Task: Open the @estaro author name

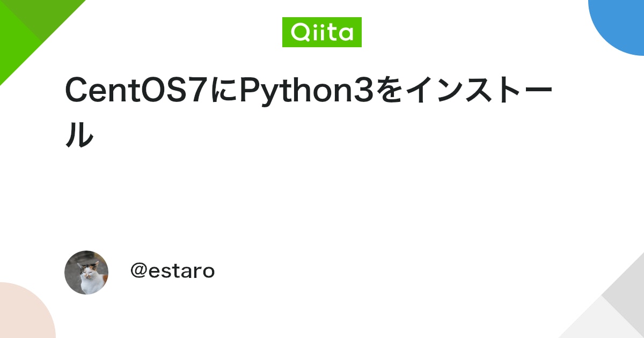Action: point(172,271)
